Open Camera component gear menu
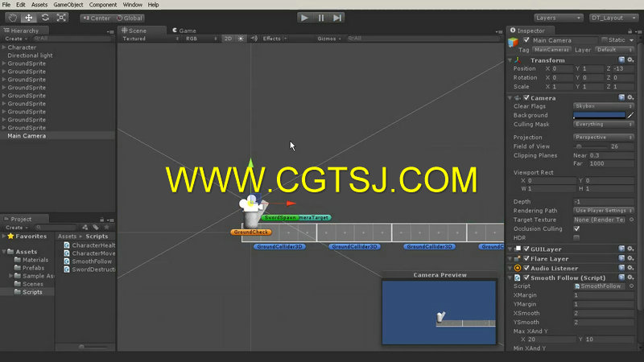644x362 pixels. pos(631,97)
